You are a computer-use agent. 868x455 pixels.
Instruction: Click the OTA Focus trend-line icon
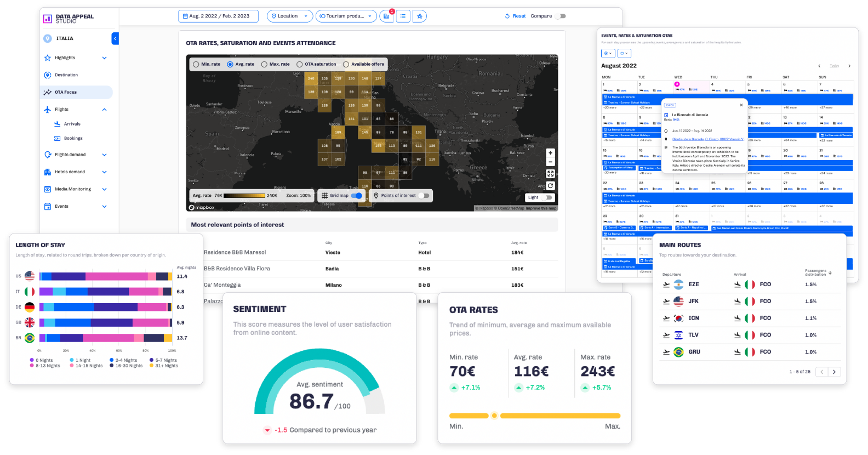pos(48,92)
